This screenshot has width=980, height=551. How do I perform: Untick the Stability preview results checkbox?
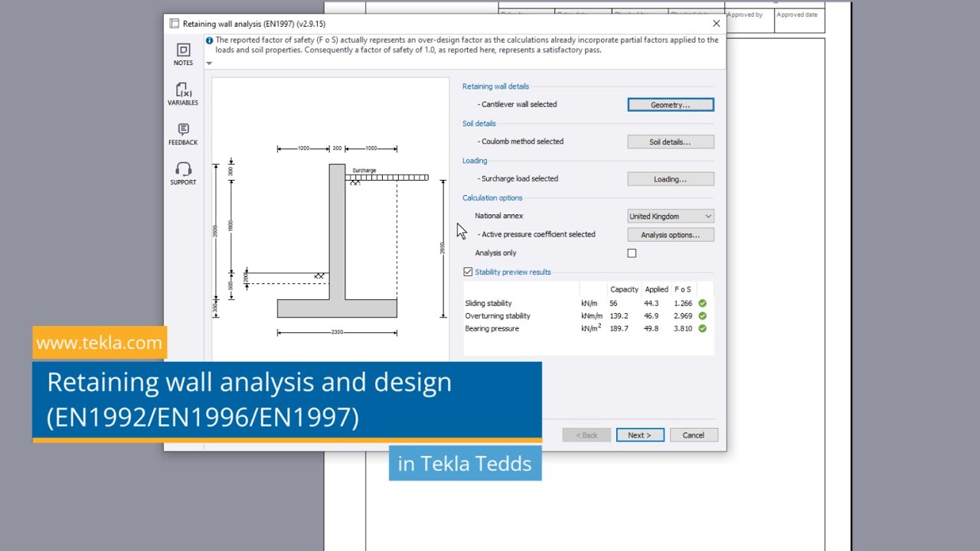[468, 272]
